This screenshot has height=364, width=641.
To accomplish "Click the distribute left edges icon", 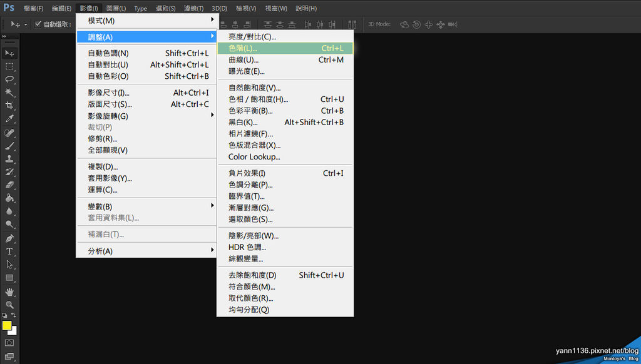I will coord(308,24).
